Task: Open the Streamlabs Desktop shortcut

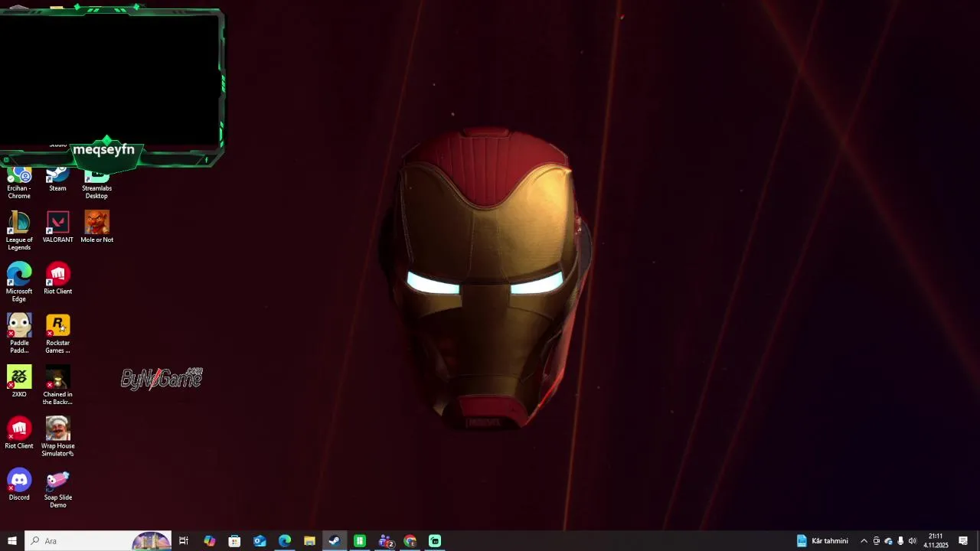Action: click(x=96, y=184)
